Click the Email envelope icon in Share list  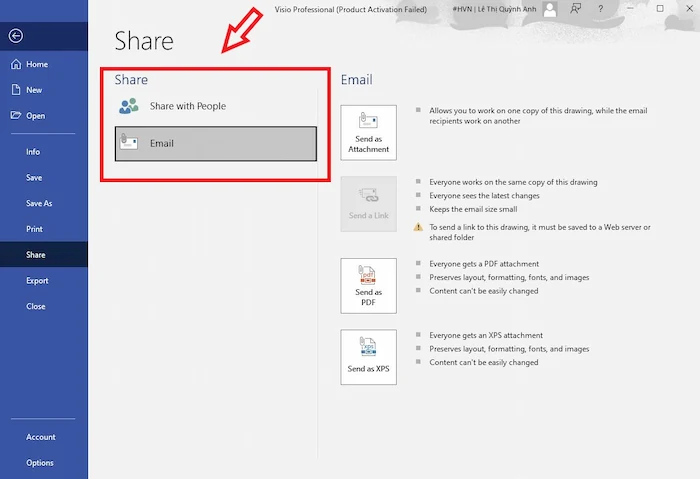coord(129,142)
